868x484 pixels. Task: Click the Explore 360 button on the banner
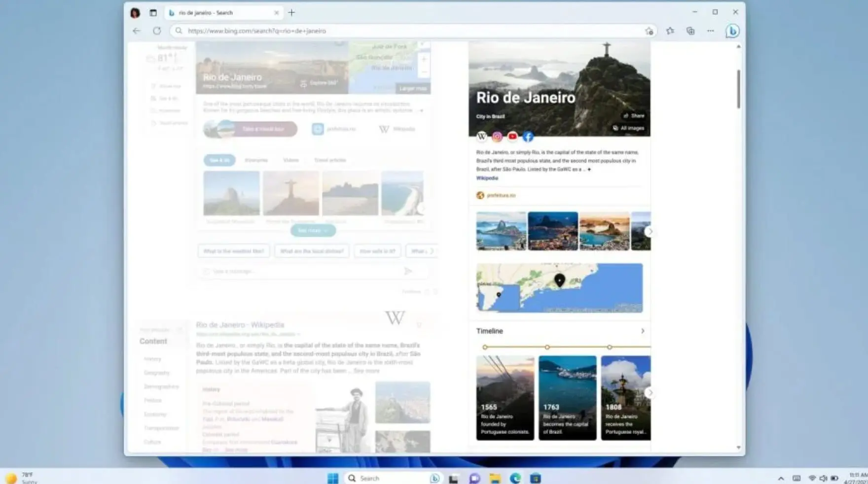(x=319, y=83)
